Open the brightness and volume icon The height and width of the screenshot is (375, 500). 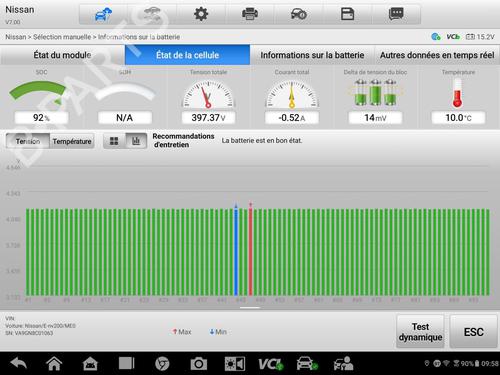coord(235,364)
